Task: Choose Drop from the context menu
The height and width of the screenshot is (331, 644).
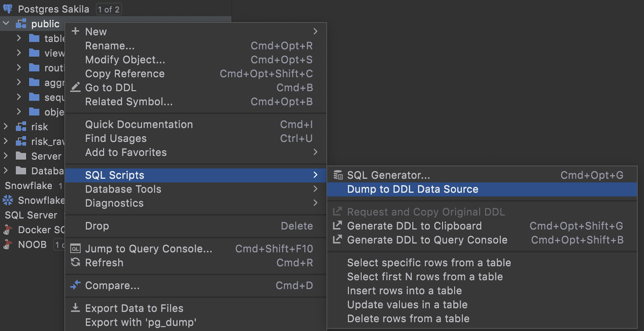Action: coord(97,226)
